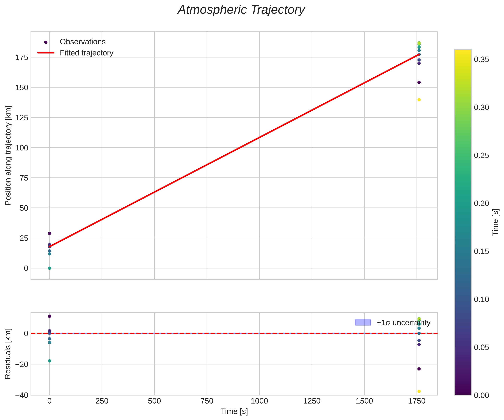Click the dark purple point near 154 km
Screen dimensions: 504x420
point(419,82)
